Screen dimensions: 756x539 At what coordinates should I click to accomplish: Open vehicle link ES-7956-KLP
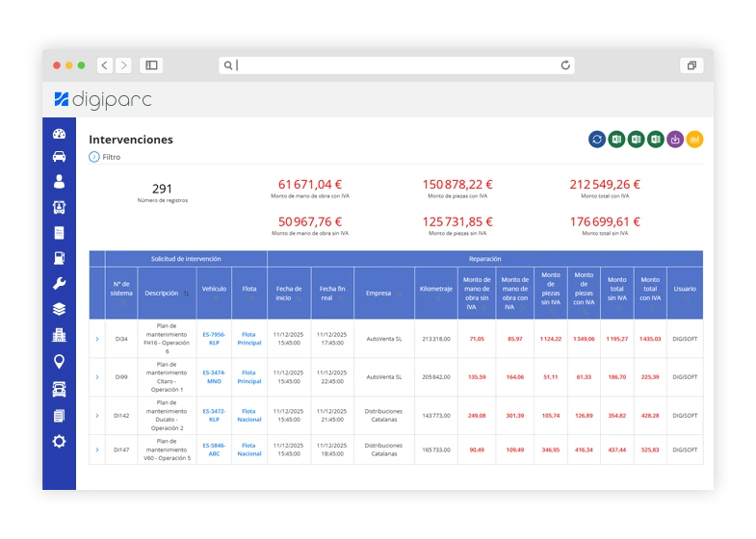click(x=214, y=339)
